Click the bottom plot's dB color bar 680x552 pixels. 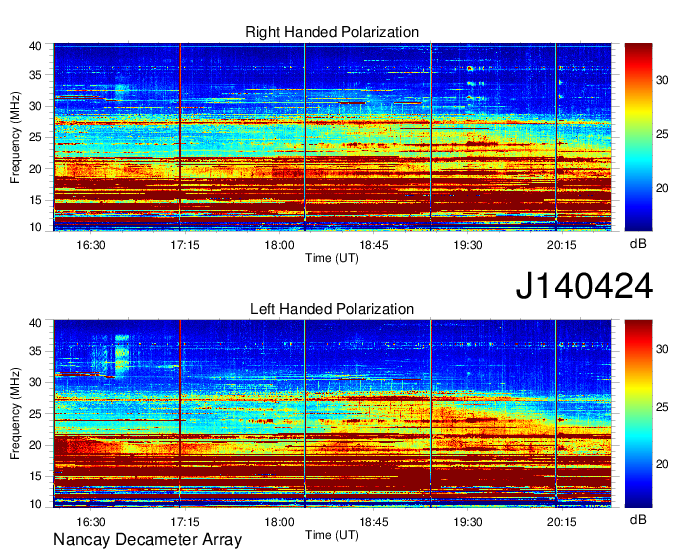point(638,414)
